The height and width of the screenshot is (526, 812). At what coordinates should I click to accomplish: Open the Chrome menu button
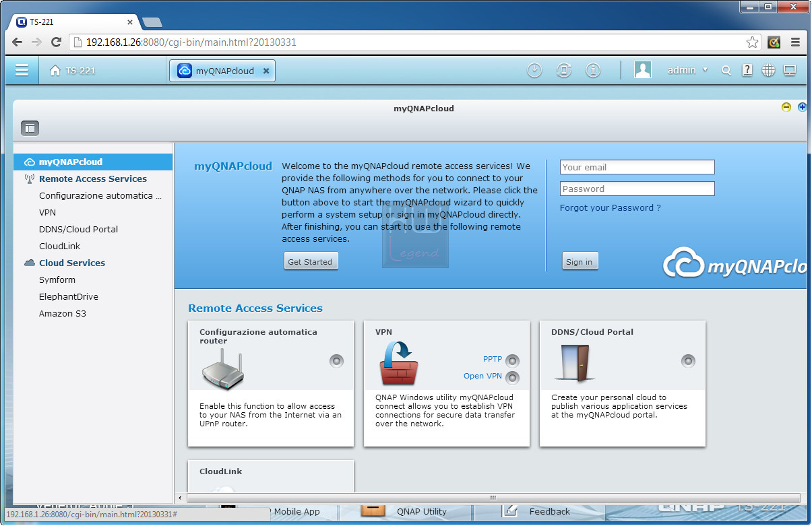click(x=795, y=42)
